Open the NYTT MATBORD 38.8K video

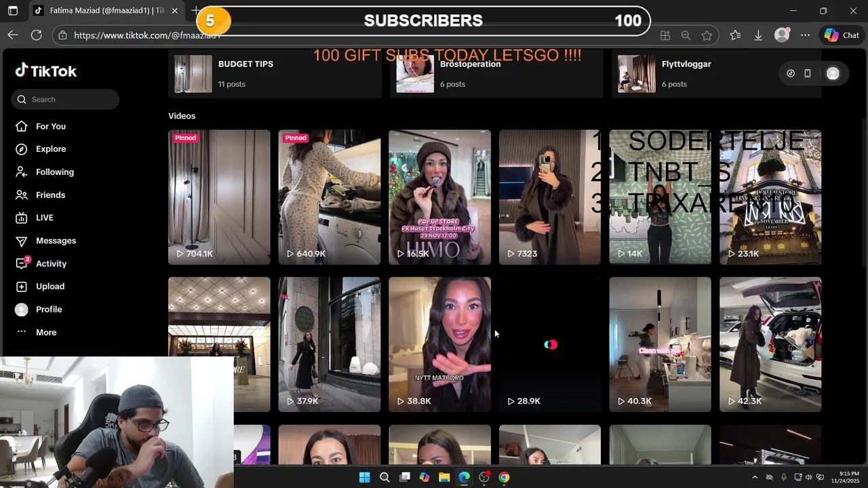[439, 344]
